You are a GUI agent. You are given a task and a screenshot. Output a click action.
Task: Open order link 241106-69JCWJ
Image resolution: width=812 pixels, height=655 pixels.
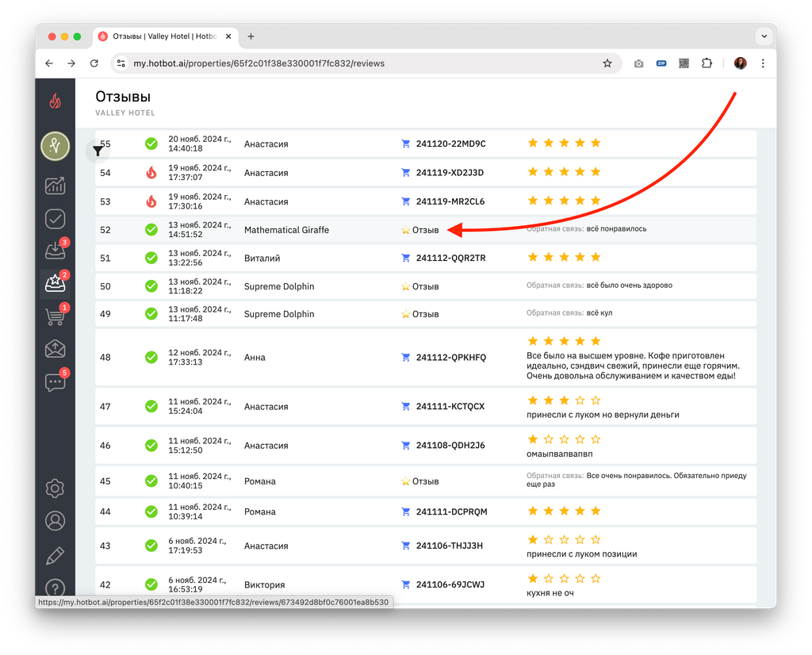coord(450,584)
